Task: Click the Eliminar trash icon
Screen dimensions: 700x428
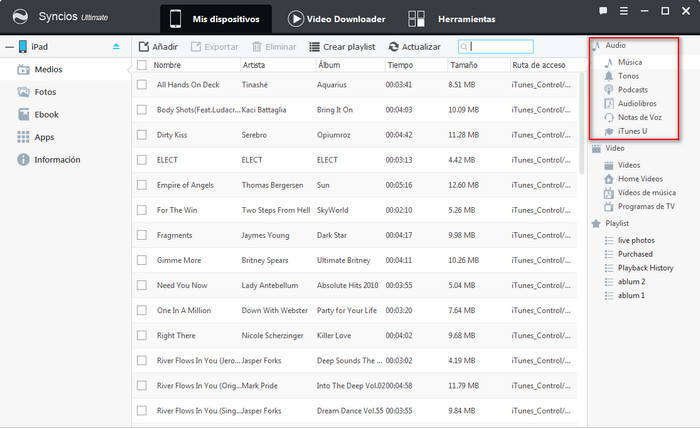Action: pyautogui.click(x=257, y=46)
